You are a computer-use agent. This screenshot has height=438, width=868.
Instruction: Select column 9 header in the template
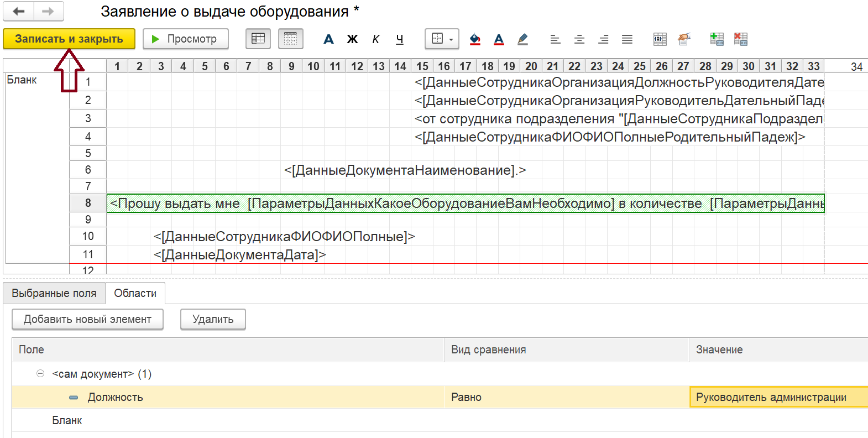coord(291,66)
